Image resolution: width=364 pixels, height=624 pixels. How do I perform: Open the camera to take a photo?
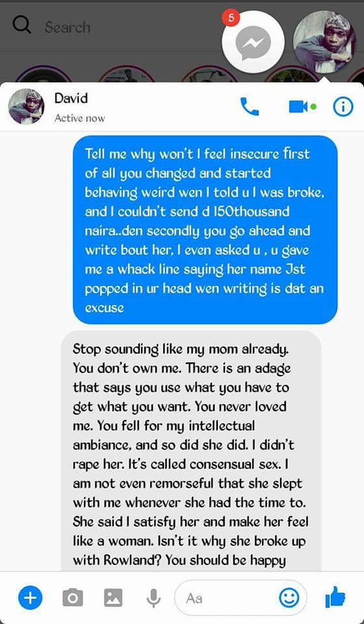[73, 597]
